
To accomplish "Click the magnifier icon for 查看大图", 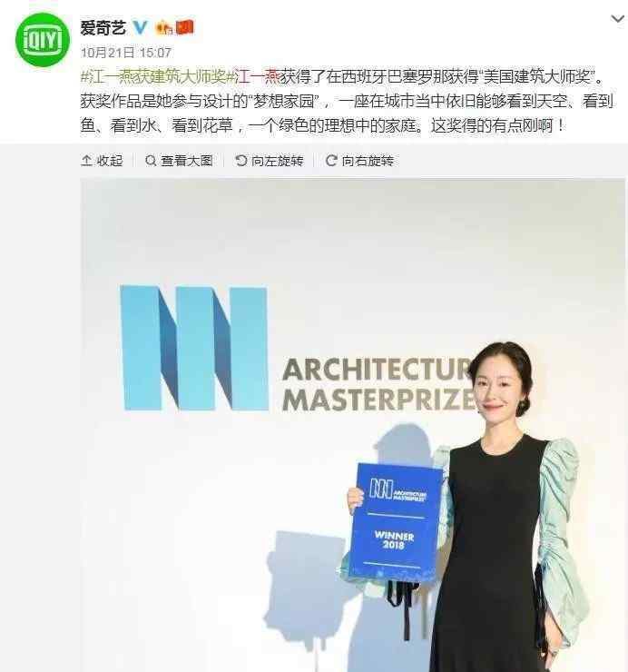I will coord(151,161).
